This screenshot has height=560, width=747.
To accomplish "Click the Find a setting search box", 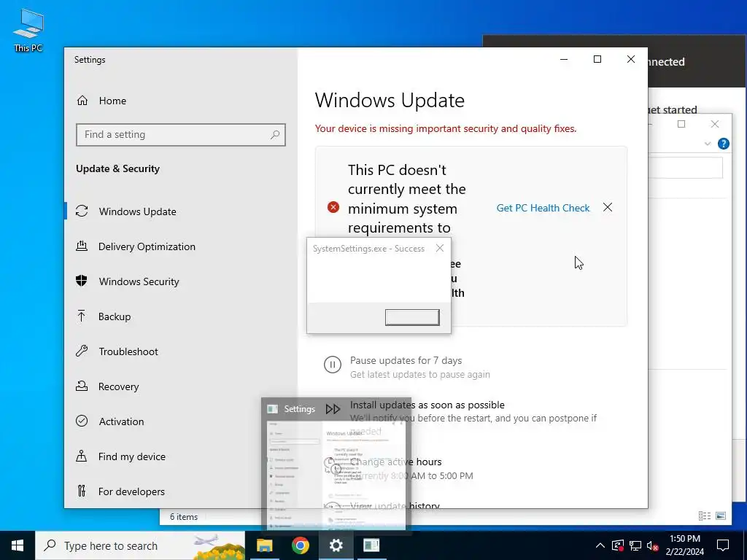I will coord(181,135).
